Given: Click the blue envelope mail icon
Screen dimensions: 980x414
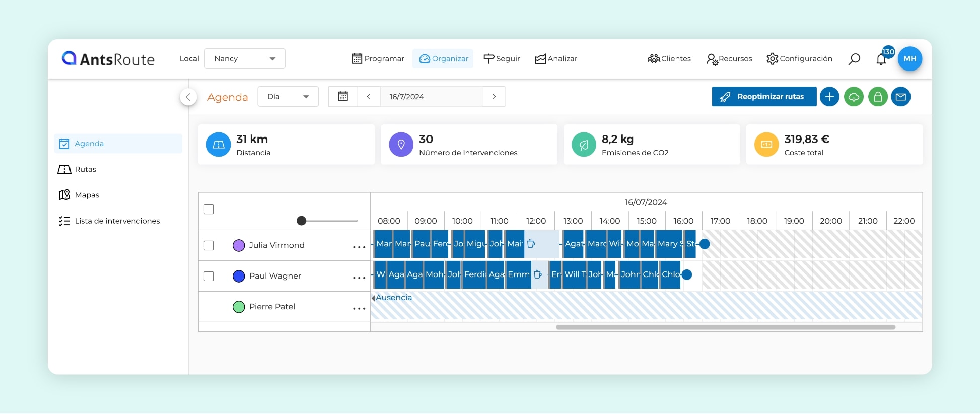Looking at the screenshot, I should (901, 97).
